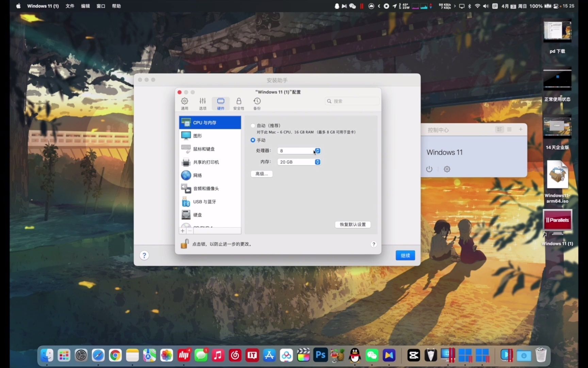The height and width of the screenshot is (368, 588).
Task: Open the 安全性 tab
Action: coord(239,103)
